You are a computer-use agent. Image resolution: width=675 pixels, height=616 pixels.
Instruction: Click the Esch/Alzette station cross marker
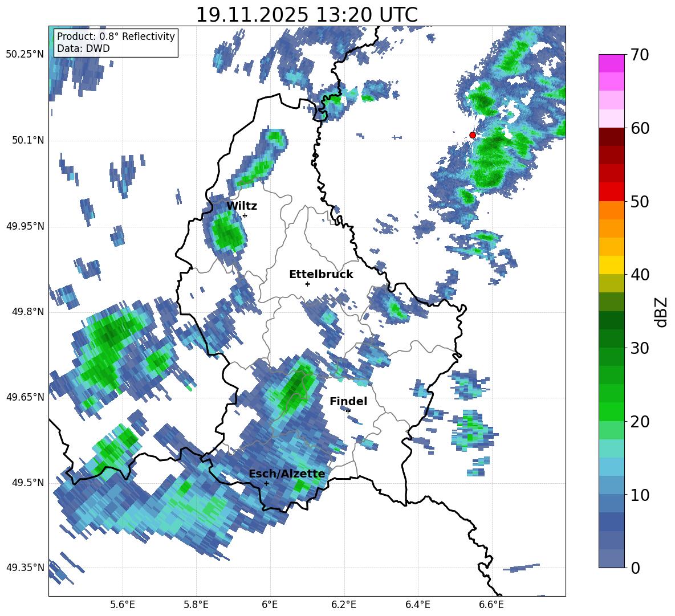[x=266, y=483]
